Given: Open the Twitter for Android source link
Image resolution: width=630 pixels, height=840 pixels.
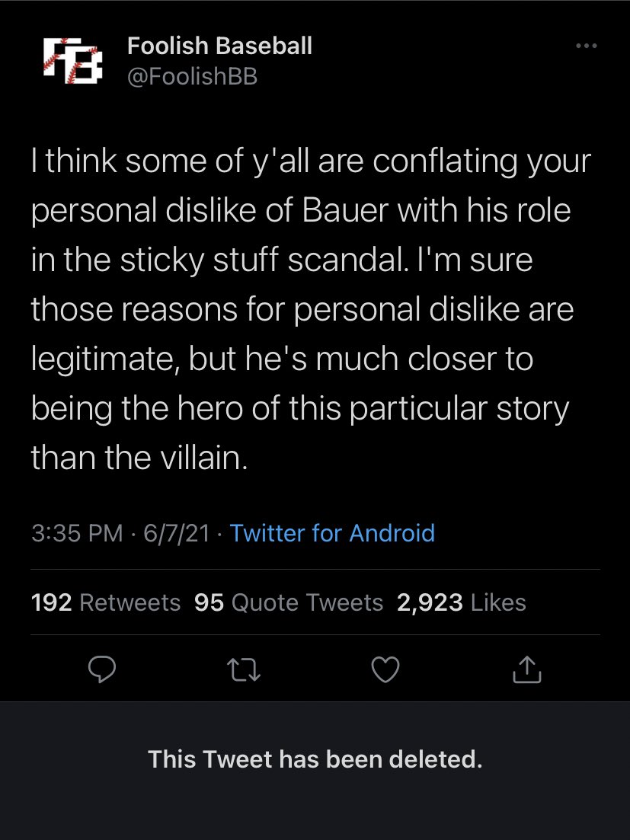Looking at the screenshot, I should tap(332, 533).
